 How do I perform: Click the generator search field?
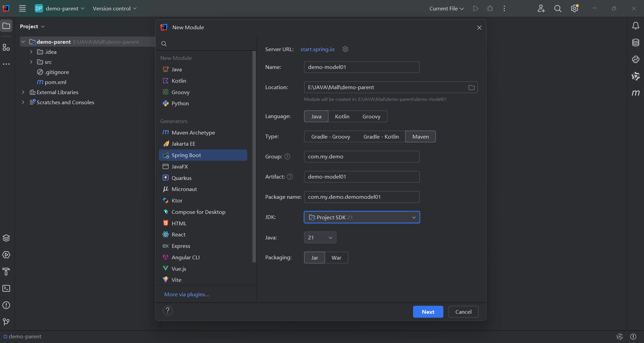coord(206,43)
